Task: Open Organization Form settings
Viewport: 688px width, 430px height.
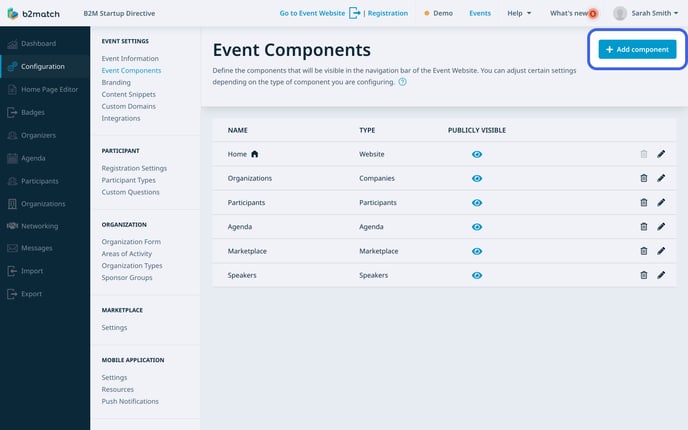Action: coord(131,242)
